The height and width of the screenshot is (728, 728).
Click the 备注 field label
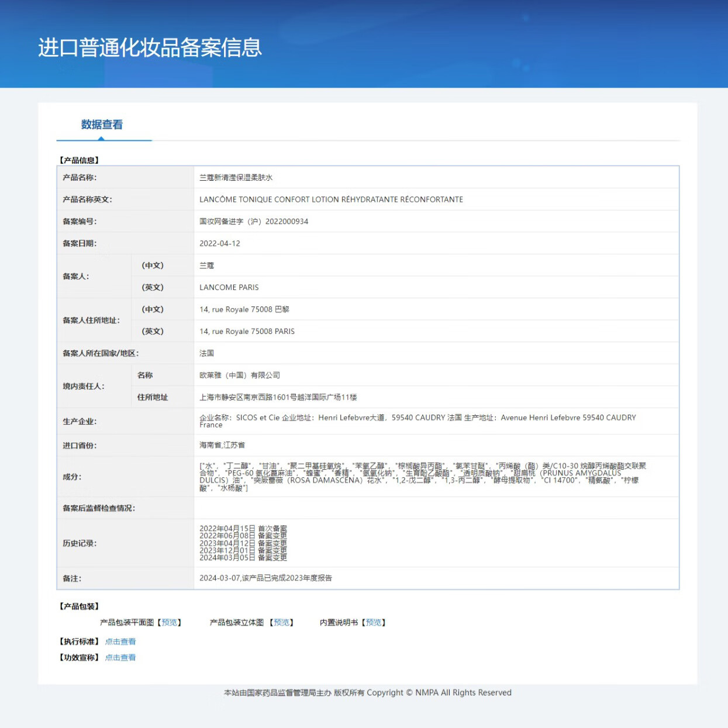72,579
